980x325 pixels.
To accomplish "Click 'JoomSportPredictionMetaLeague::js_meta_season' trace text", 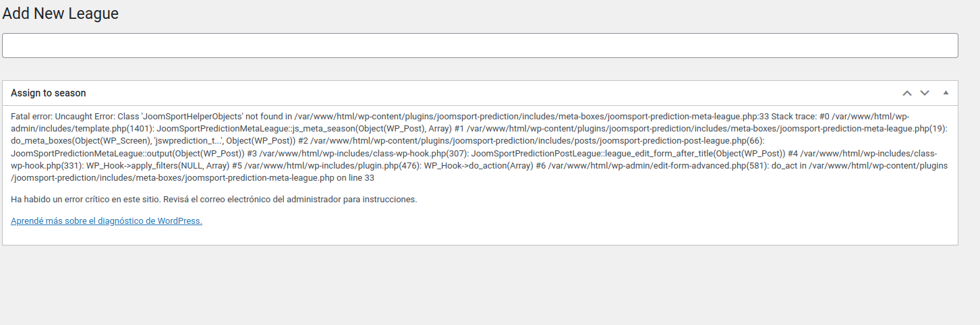I will coord(255,129).
